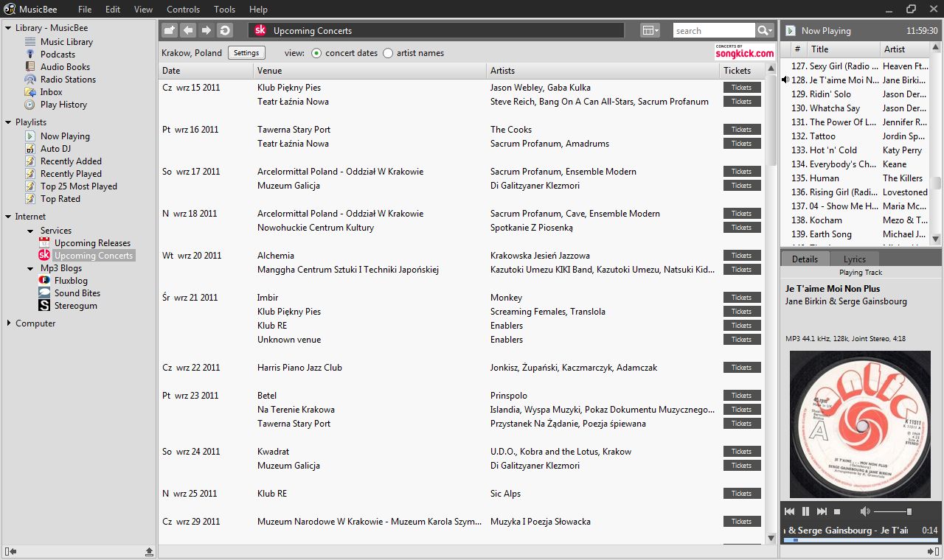This screenshot has height=560, width=944.
Task: Open the Edit menu
Action: pyautogui.click(x=113, y=10)
